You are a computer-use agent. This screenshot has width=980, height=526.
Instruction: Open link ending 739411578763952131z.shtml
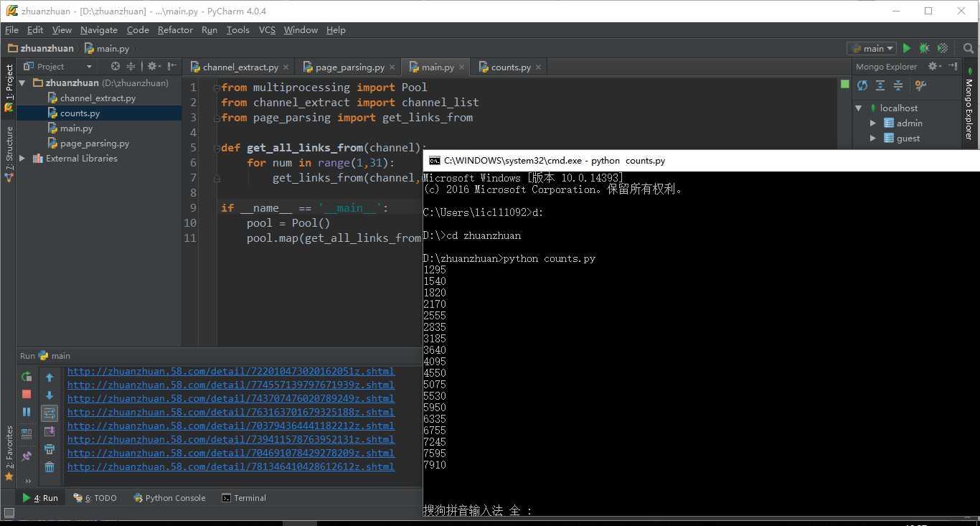point(231,439)
